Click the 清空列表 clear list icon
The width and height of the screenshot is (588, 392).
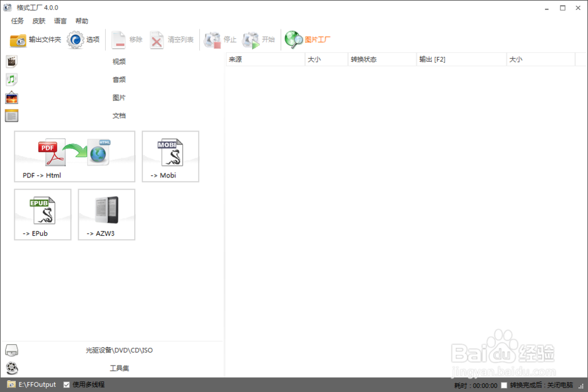click(157, 40)
